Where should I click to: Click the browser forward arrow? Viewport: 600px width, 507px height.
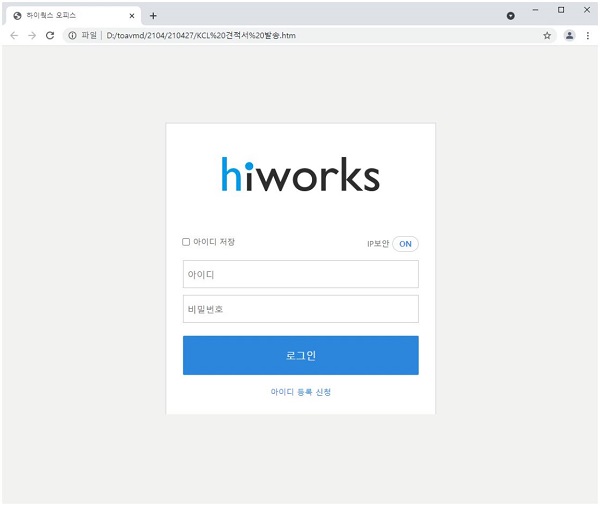tap(32, 36)
